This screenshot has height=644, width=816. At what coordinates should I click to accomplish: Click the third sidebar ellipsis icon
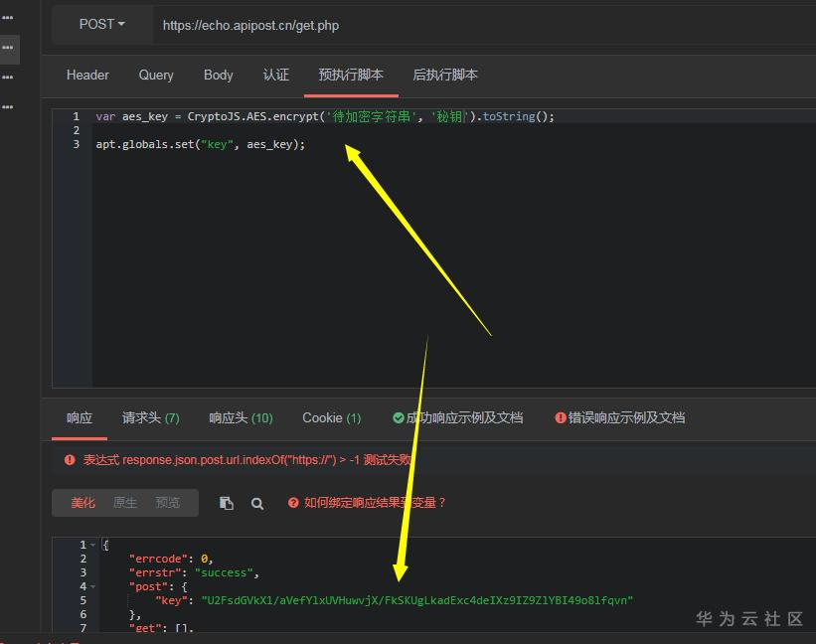(x=7, y=78)
